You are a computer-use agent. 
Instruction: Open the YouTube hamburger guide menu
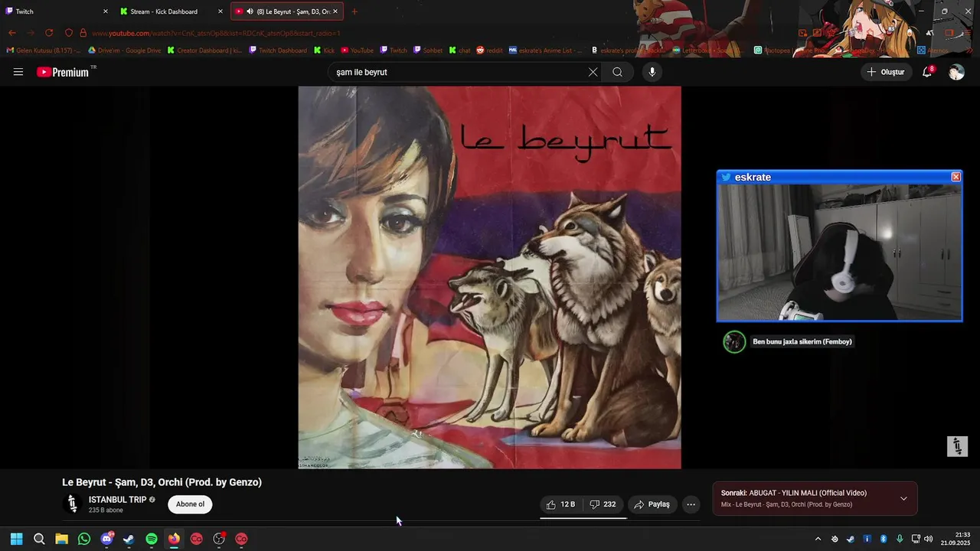tap(18, 72)
